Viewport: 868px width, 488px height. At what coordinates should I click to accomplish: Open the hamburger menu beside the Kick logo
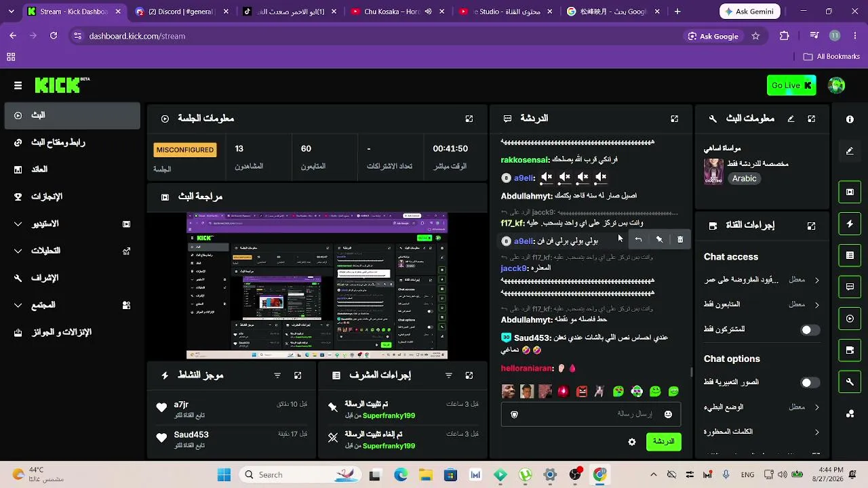(x=18, y=85)
